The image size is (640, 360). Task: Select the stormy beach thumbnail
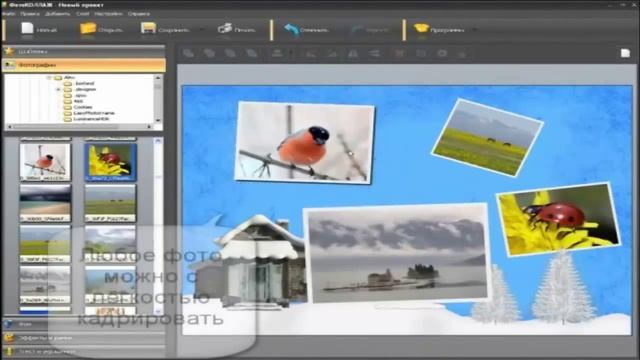pyautogui.click(x=45, y=203)
